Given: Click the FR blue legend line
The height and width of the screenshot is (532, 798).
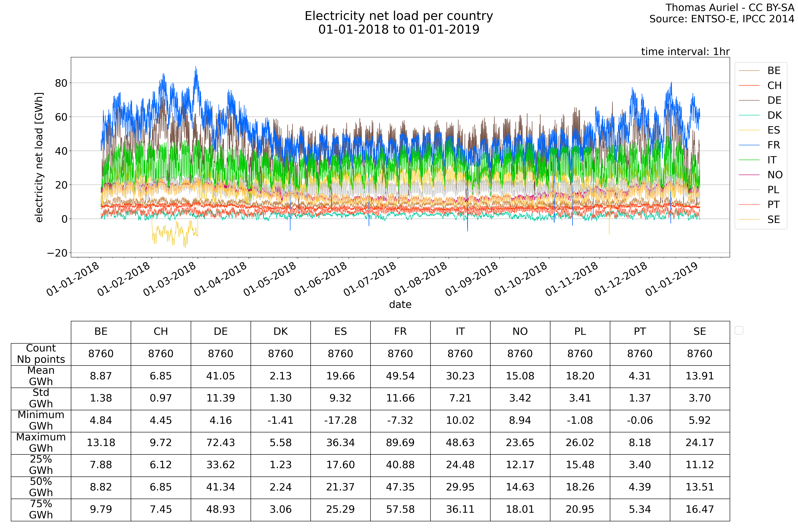Looking at the screenshot, I should click(749, 145).
